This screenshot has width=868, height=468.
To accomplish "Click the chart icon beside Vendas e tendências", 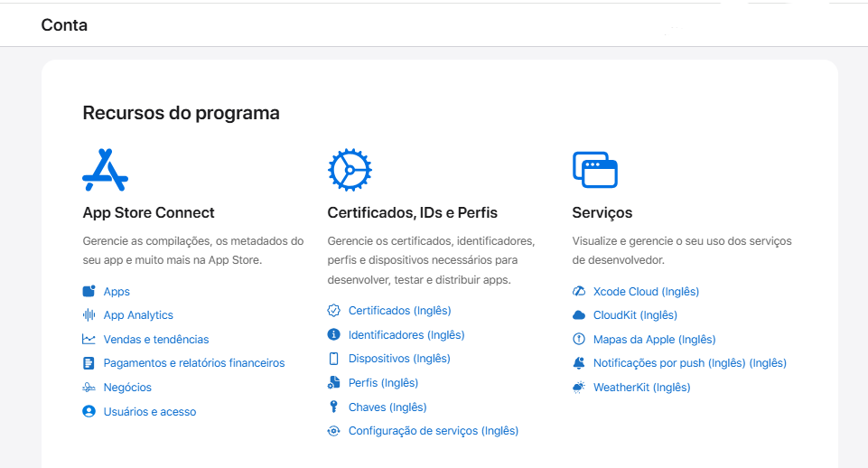I will click(x=89, y=340).
